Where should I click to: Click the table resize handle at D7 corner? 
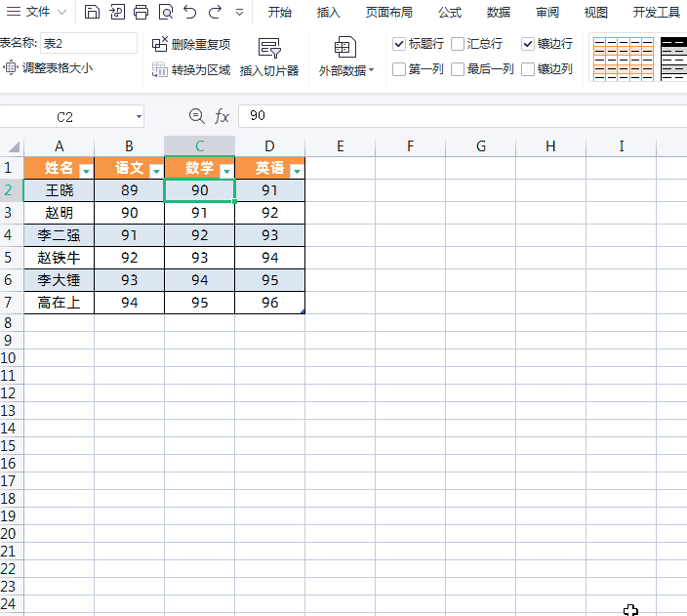tap(303, 311)
